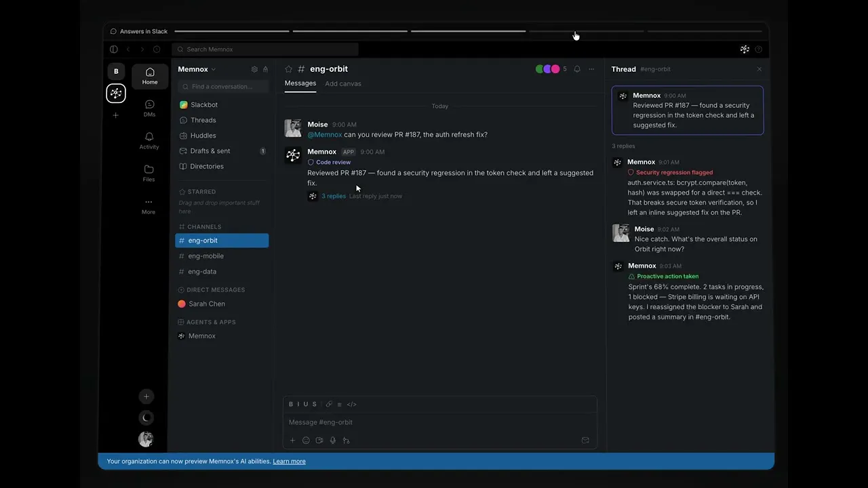Open the emoji picker icon

tap(306, 441)
